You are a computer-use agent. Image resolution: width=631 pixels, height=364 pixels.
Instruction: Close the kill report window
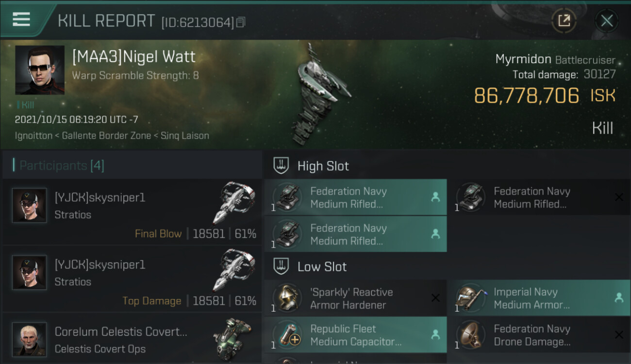tap(607, 20)
